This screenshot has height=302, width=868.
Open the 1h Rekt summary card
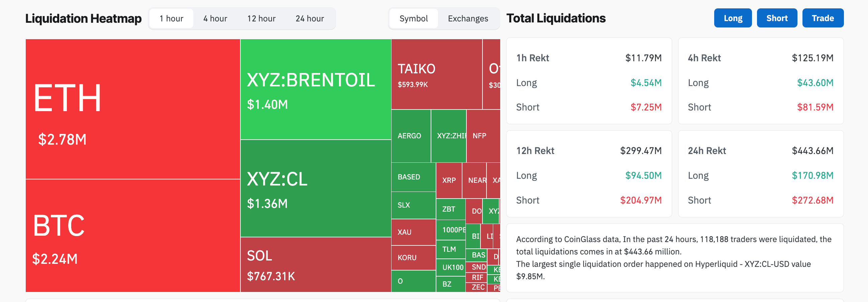point(589,81)
